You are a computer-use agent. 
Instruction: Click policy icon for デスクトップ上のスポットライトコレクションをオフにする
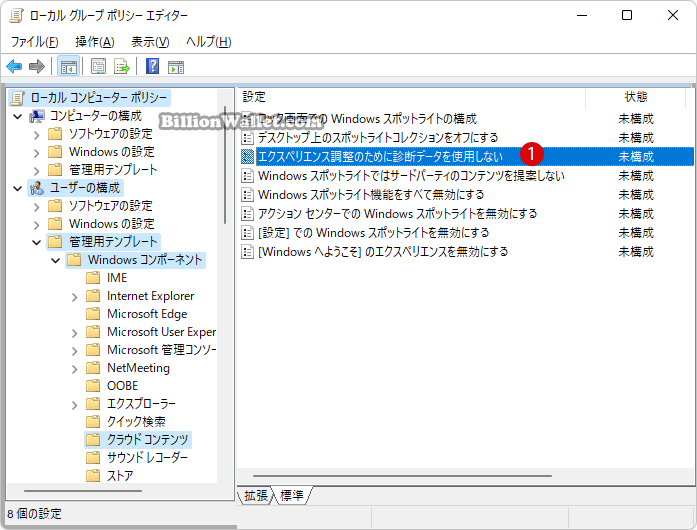pos(247,137)
